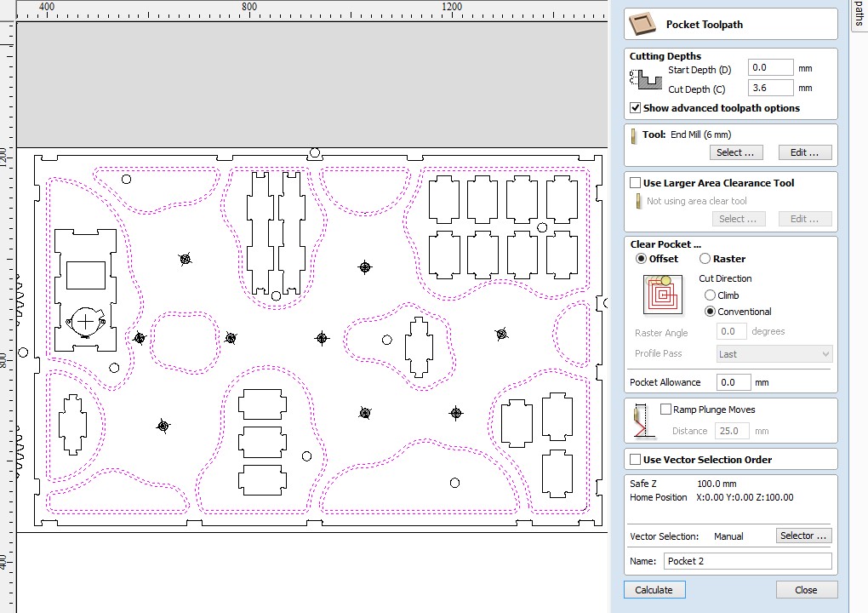
Task: Open the vector Selector dialog
Action: [x=803, y=536]
